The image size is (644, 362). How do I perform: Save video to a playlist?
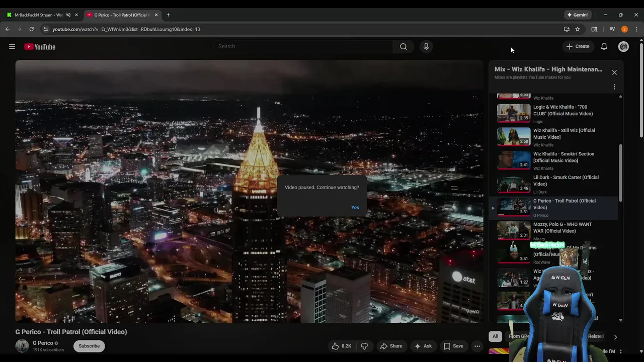(x=453, y=346)
